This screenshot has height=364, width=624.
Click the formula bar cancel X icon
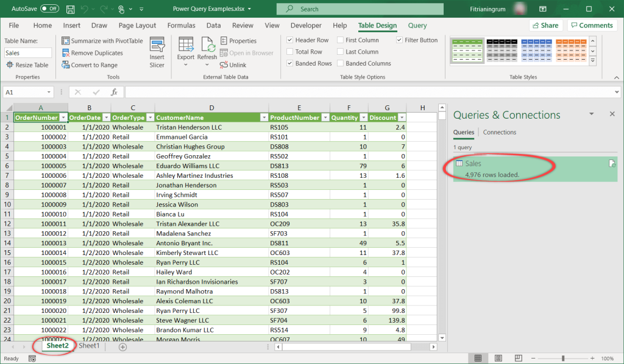click(77, 92)
